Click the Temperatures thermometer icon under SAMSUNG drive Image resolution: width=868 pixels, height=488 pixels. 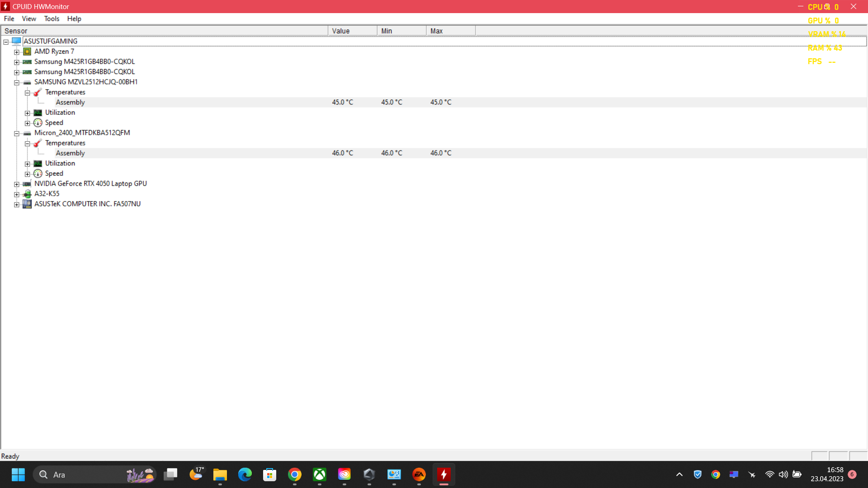point(38,92)
